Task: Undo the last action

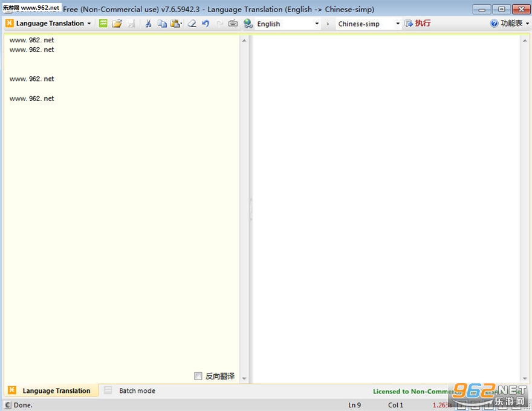Action: pyautogui.click(x=206, y=24)
